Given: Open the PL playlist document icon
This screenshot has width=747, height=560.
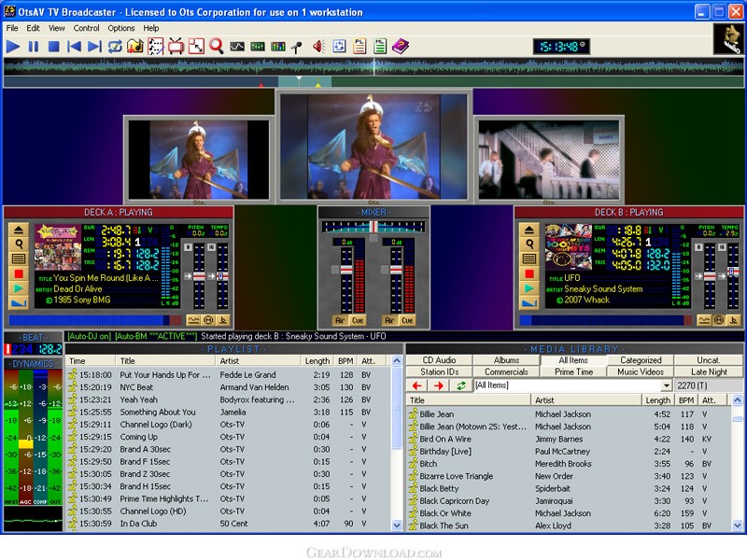Looking at the screenshot, I should (x=359, y=46).
